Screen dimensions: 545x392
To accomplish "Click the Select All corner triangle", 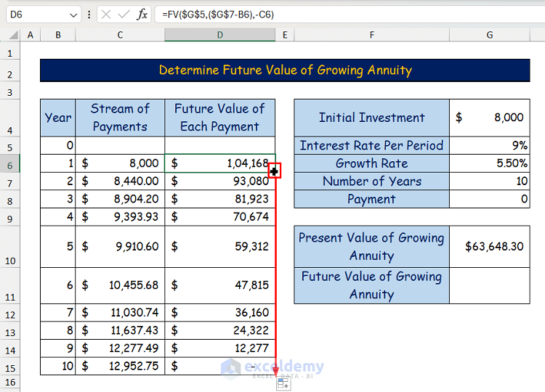I will click(13, 35).
